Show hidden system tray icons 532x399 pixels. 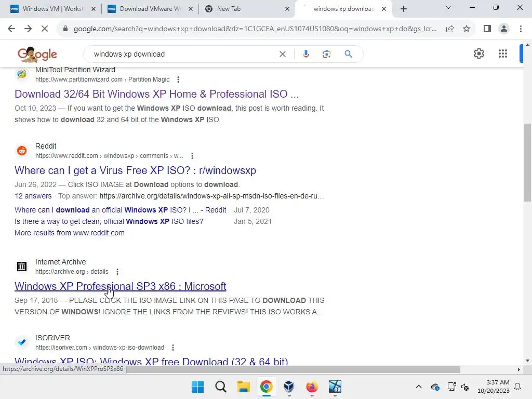(419, 387)
